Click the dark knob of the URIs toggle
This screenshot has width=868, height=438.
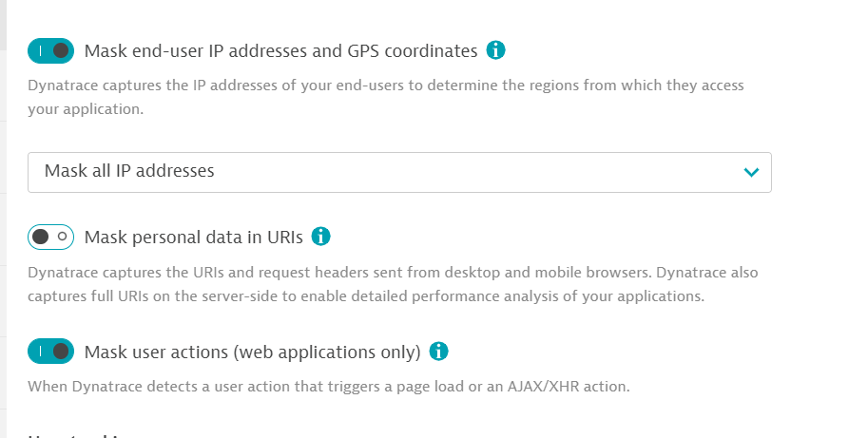pos(41,237)
